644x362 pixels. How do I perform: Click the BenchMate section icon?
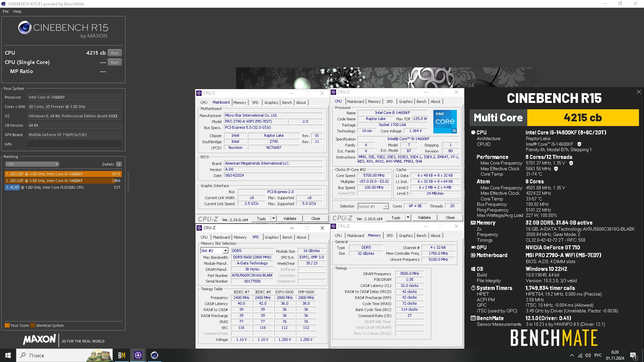(x=473, y=318)
